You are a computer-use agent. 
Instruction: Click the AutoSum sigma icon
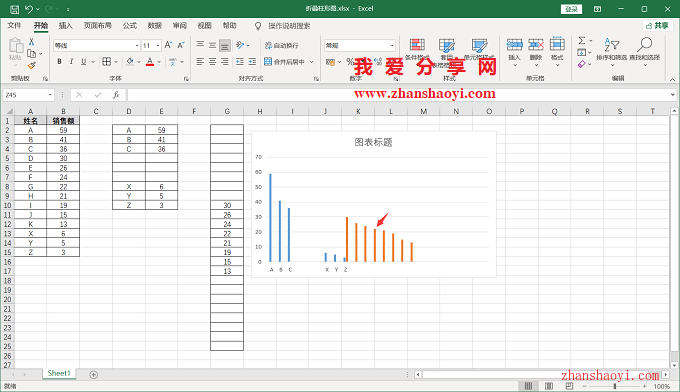point(582,40)
